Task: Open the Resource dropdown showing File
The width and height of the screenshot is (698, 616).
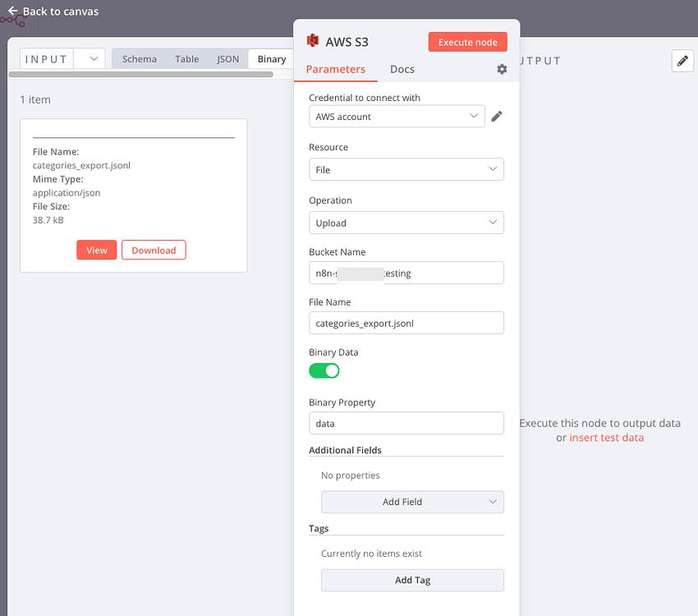Action: coord(406,169)
